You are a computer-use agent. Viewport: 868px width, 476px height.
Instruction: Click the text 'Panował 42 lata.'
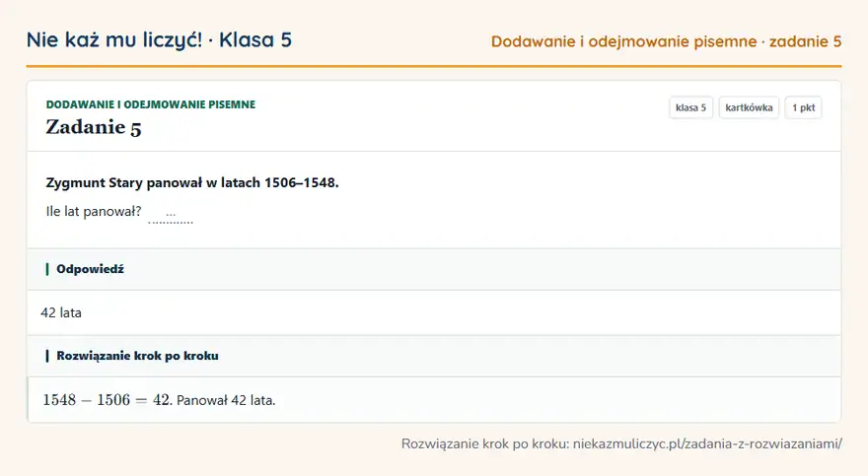pyautogui.click(x=226, y=400)
